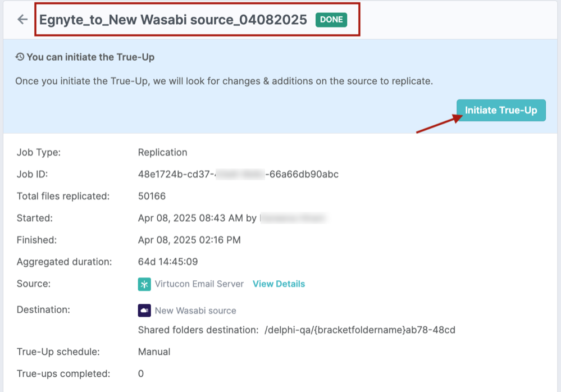Click the destination storage icon beside New Wasabi source
The width and height of the screenshot is (561, 392).
coord(144,310)
